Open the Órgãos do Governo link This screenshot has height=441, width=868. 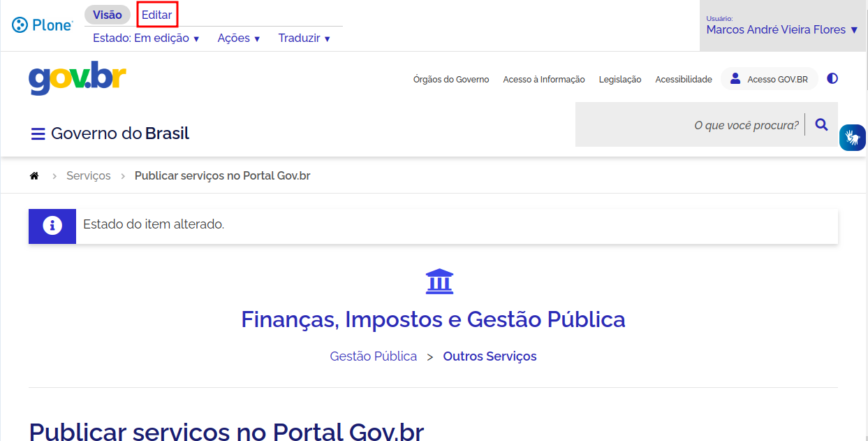tap(450, 80)
